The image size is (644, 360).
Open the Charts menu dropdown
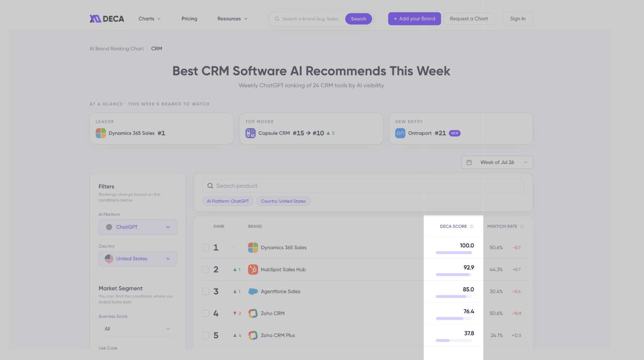149,19
